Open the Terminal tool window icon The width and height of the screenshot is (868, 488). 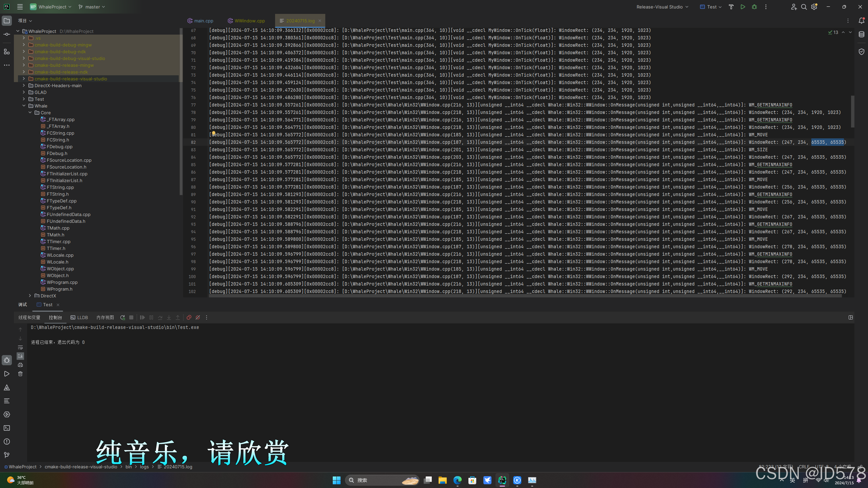pos(7,428)
